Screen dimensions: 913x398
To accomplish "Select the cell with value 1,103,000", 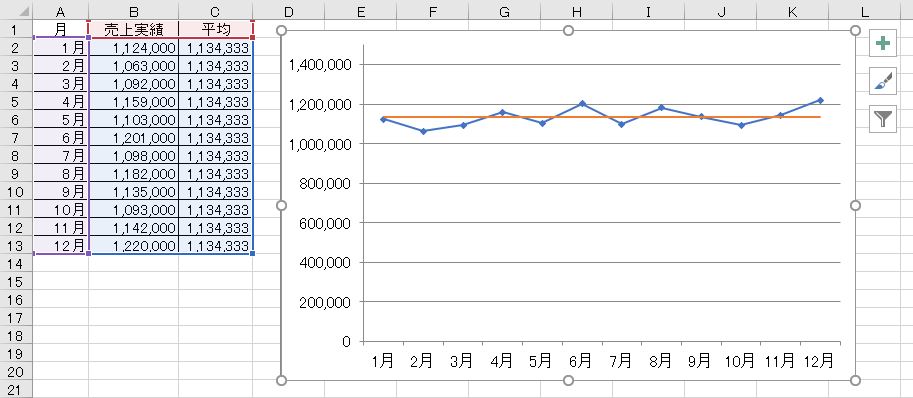I will (133, 120).
